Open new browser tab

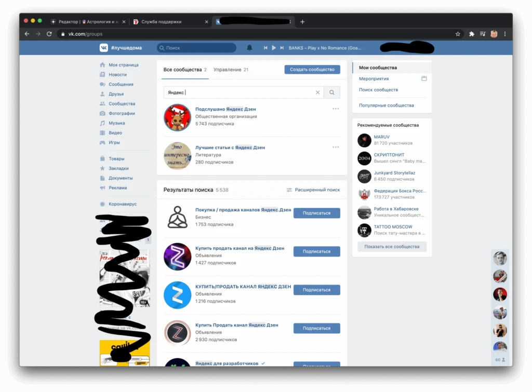click(302, 22)
